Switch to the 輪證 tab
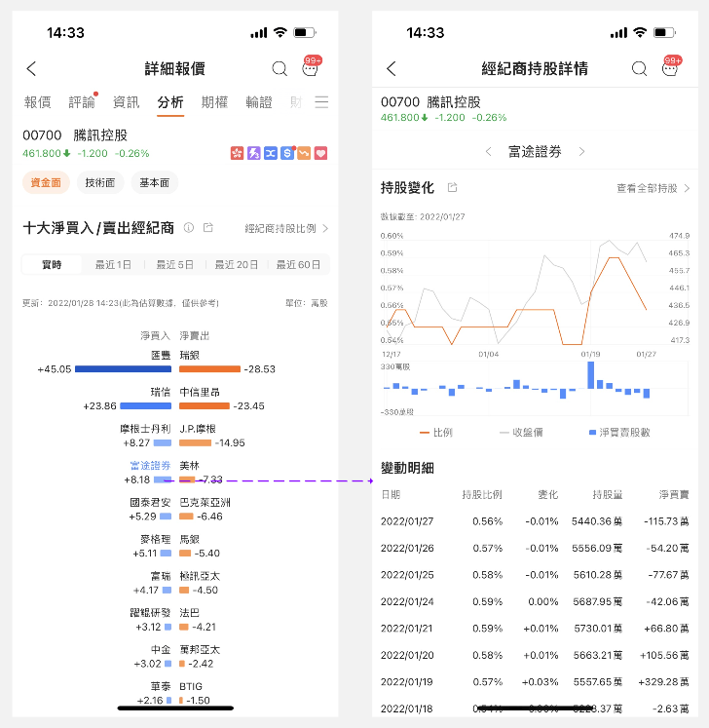 click(x=259, y=102)
